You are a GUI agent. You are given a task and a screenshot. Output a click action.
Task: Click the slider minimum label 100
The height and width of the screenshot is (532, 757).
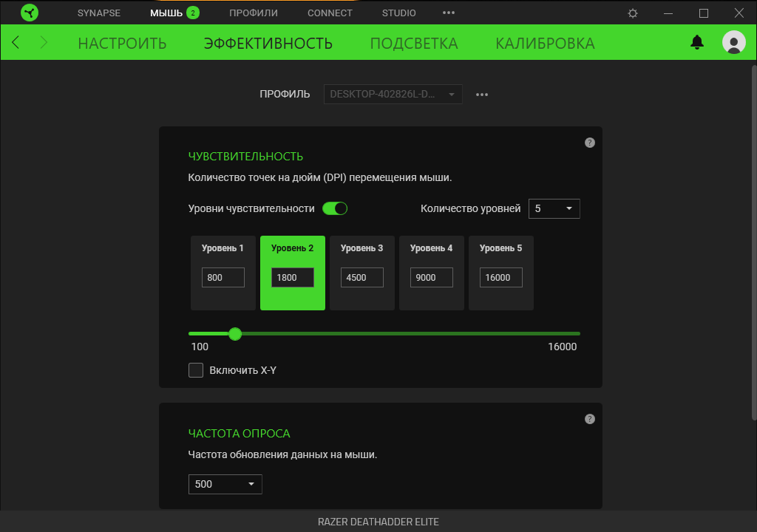(x=200, y=347)
